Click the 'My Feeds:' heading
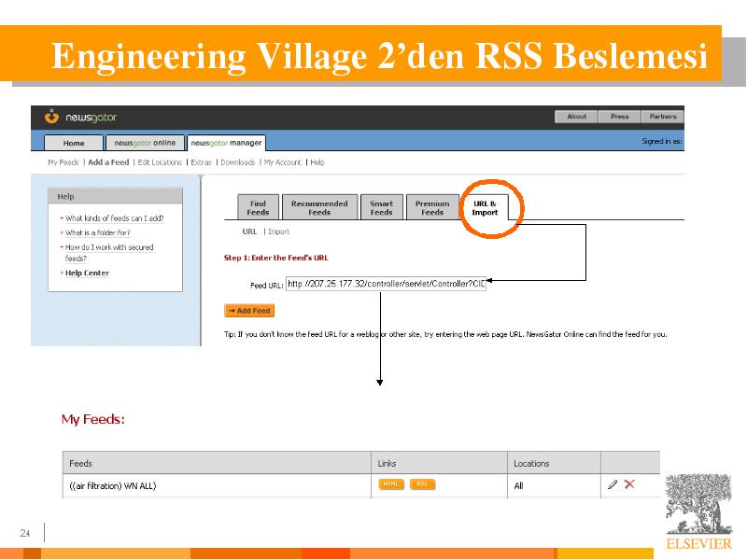The image size is (747, 560). 92,419
